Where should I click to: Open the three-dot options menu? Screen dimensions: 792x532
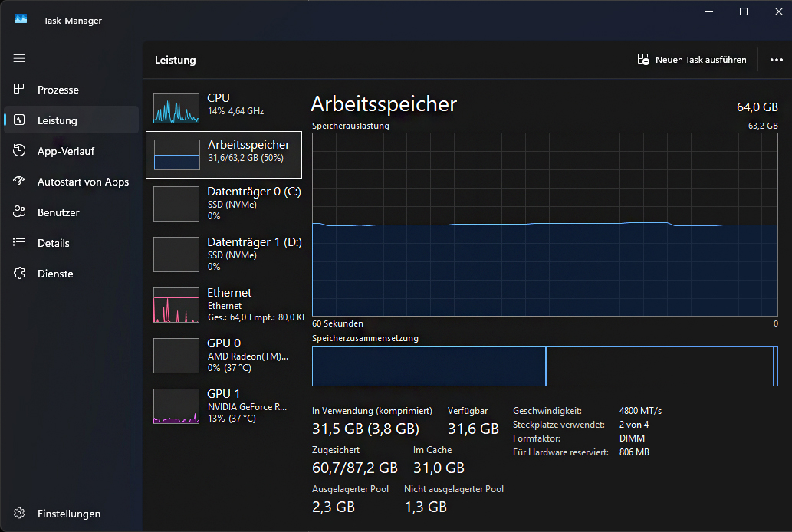click(x=777, y=60)
